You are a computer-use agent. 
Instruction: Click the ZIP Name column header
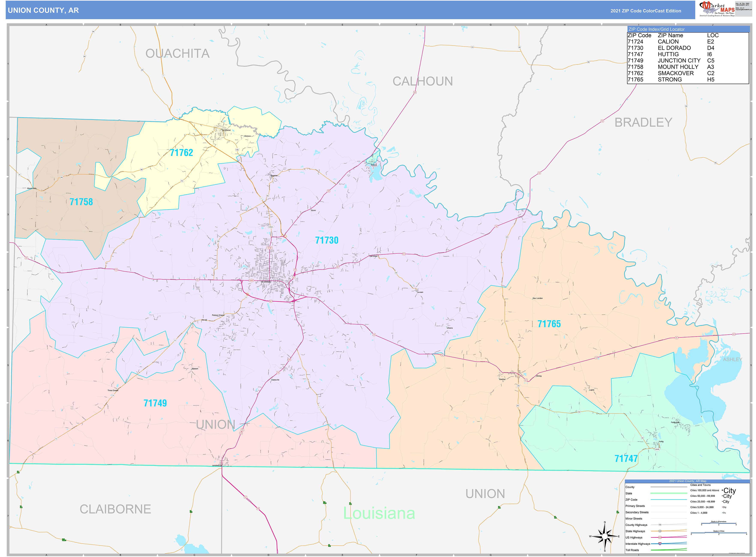(x=670, y=35)
